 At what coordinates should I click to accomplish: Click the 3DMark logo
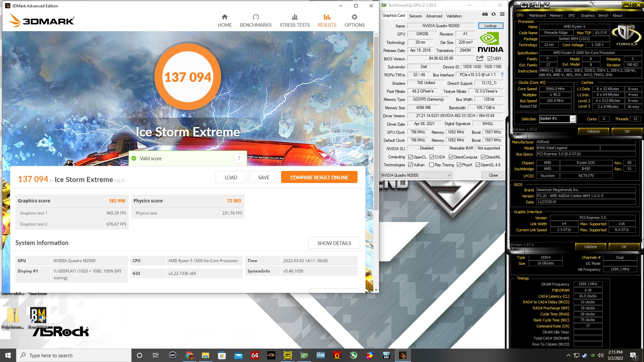coord(41,20)
